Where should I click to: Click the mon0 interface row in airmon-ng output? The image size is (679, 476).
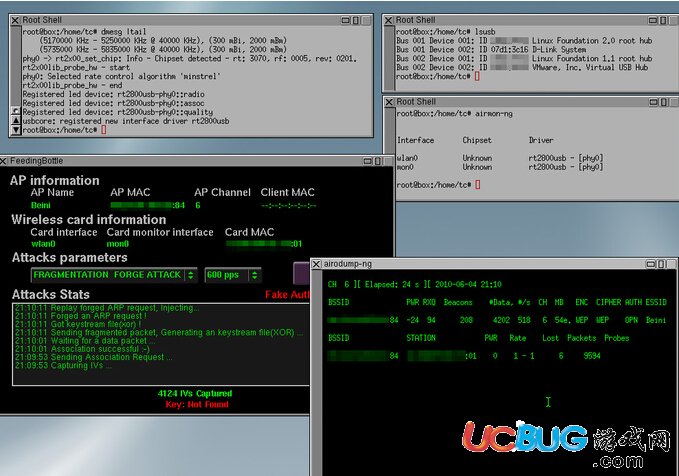pos(500,167)
